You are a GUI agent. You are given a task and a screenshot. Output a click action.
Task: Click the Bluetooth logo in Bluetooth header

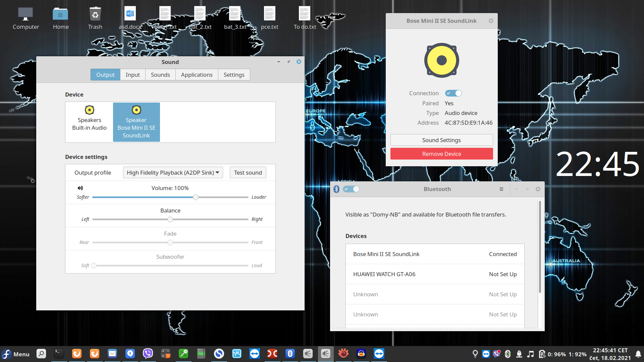(336, 189)
